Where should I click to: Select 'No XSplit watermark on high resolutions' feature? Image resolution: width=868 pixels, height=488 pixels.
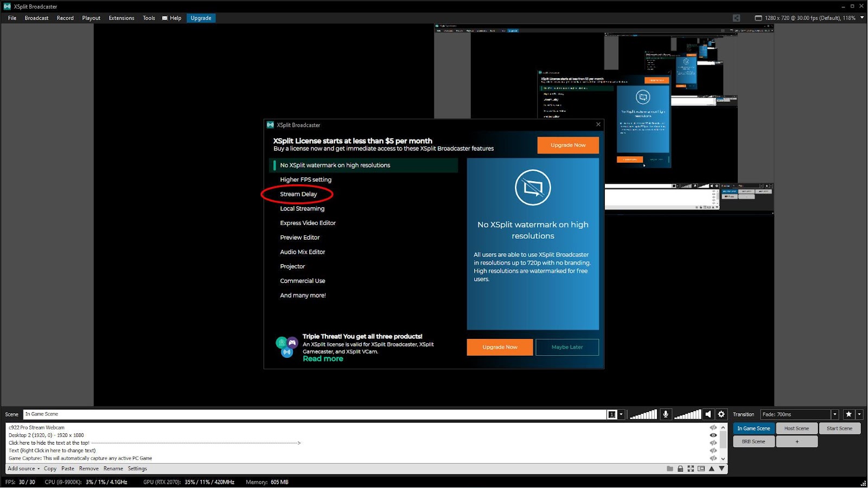pyautogui.click(x=363, y=165)
